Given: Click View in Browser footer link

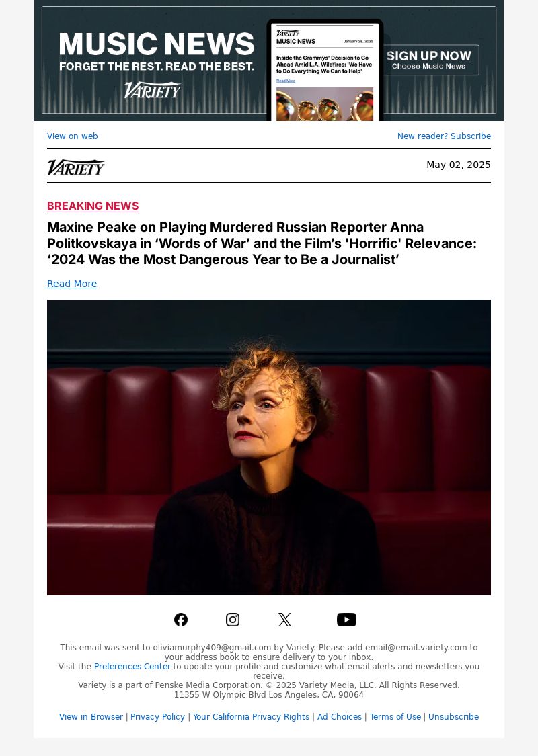Looking at the screenshot, I should [x=91, y=717].
